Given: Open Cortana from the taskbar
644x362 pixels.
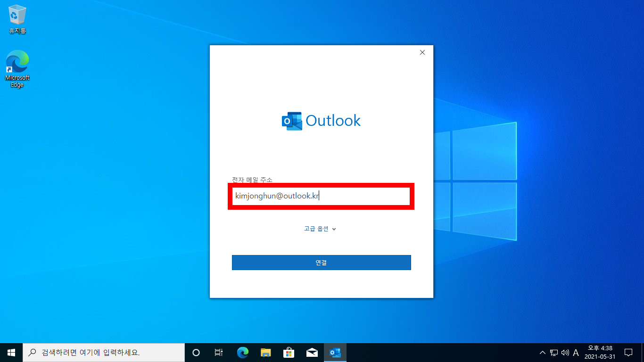Looking at the screenshot, I should tap(196, 353).
